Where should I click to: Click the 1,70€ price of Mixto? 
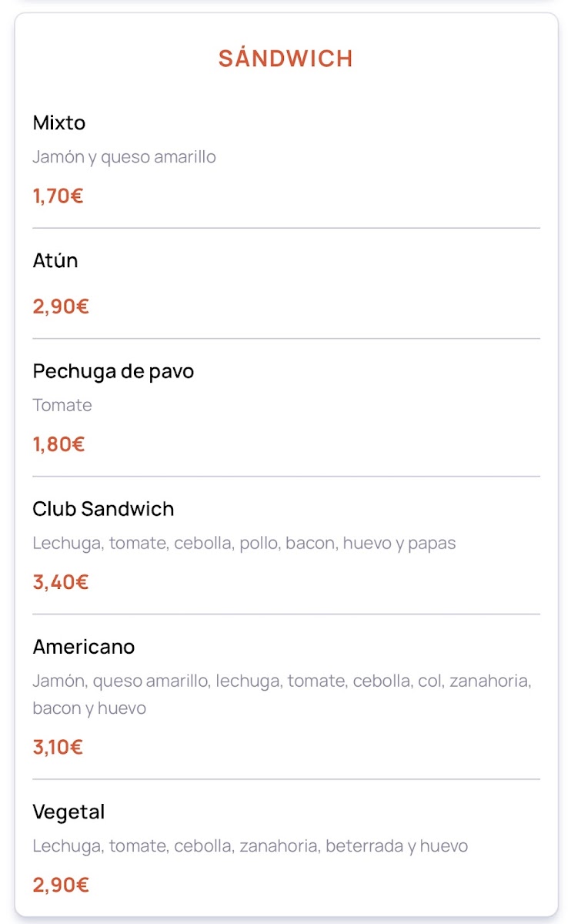(x=58, y=196)
